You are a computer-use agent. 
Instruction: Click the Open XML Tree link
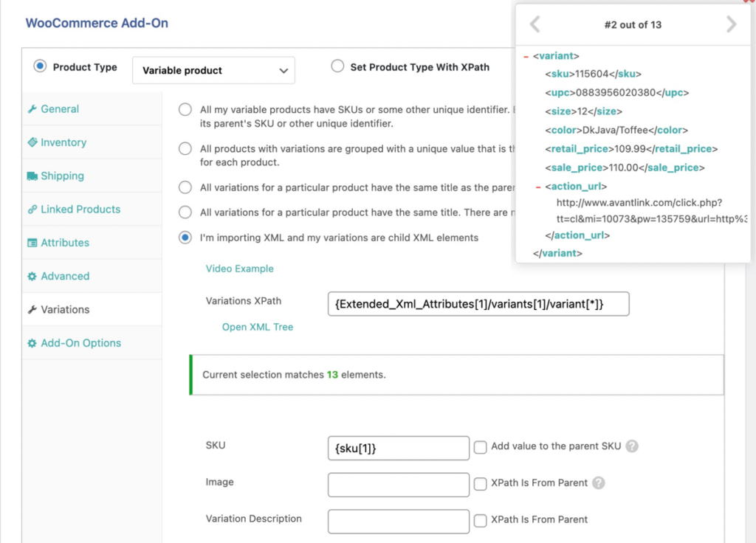pos(258,327)
